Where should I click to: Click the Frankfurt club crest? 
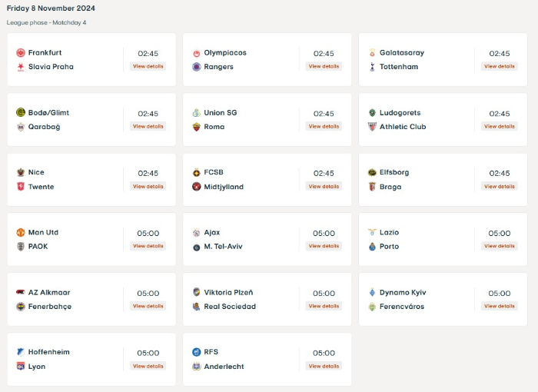pos(21,53)
